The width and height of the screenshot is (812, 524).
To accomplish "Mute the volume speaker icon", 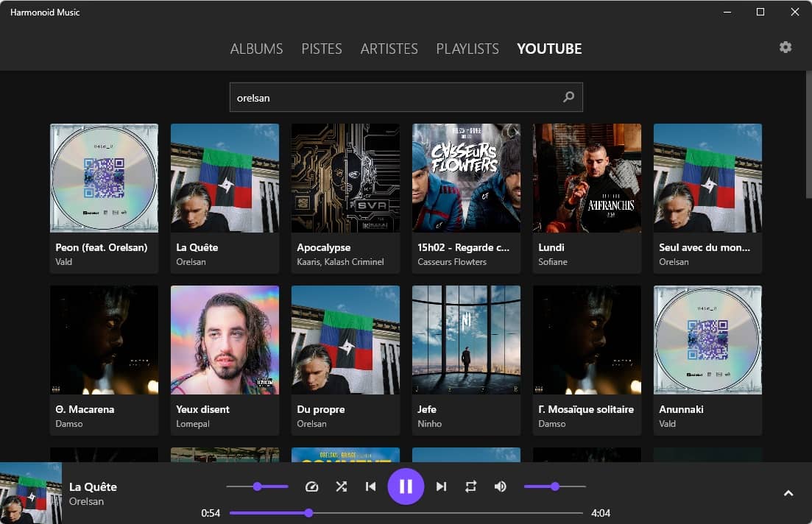I will [x=501, y=486].
